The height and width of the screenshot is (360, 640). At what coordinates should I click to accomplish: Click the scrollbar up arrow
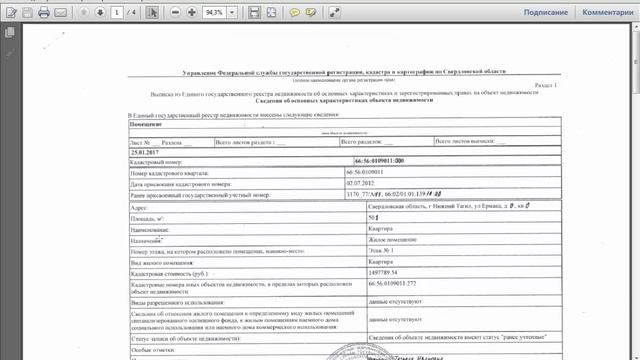(636, 27)
